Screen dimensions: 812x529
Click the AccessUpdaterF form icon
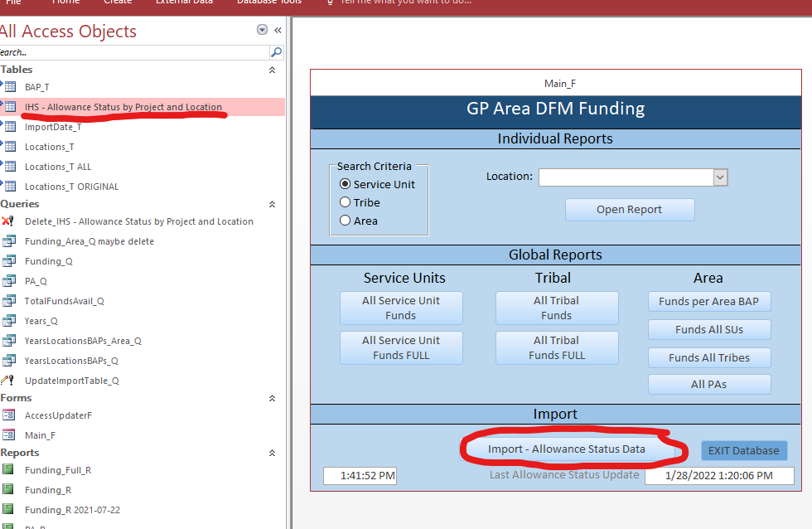pyautogui.click(x=9, y=415)
